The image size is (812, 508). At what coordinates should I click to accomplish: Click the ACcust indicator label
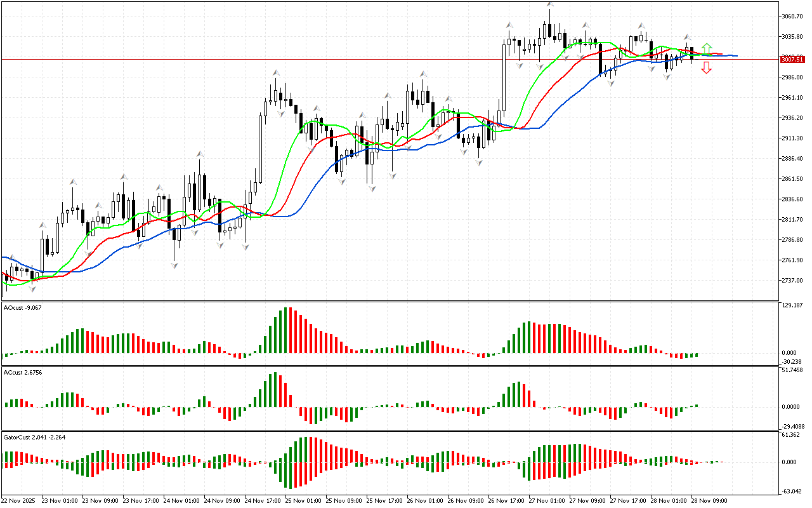click(23, 373)
